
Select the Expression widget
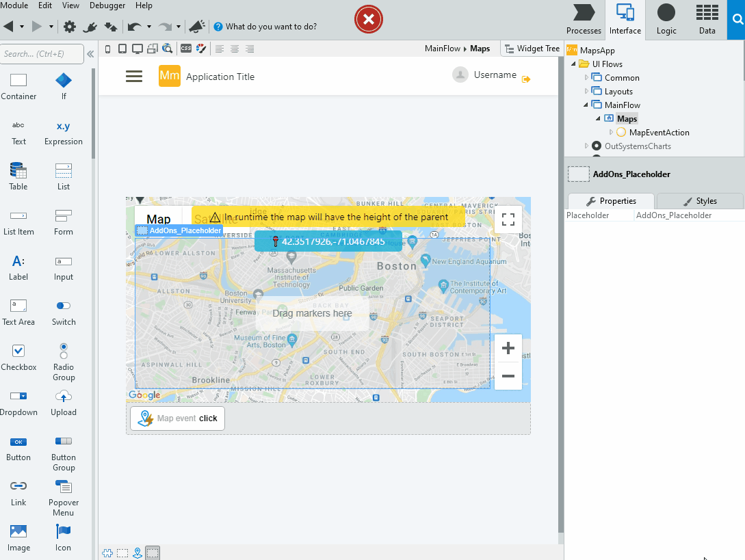pos(63,133)
